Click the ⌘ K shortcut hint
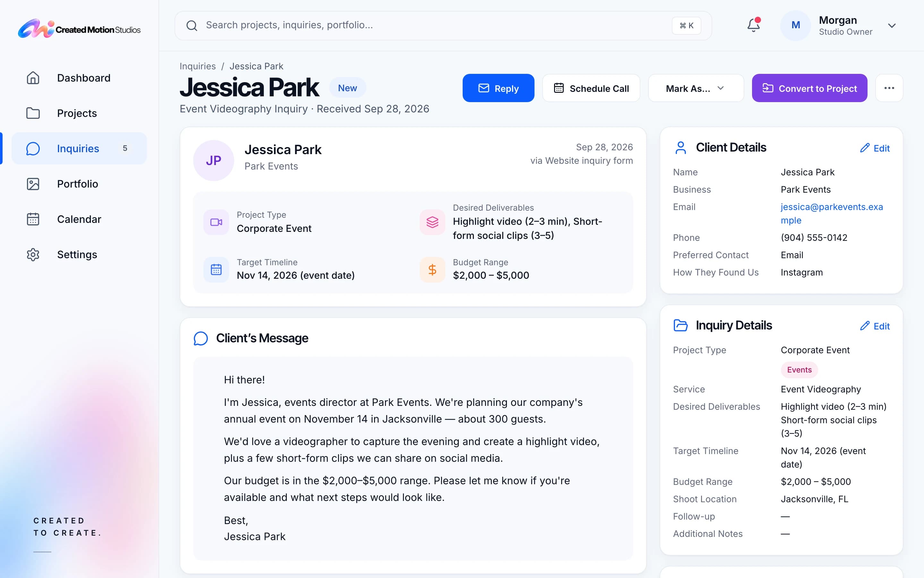This screenshot has height=578, width=924. (686, 26)
